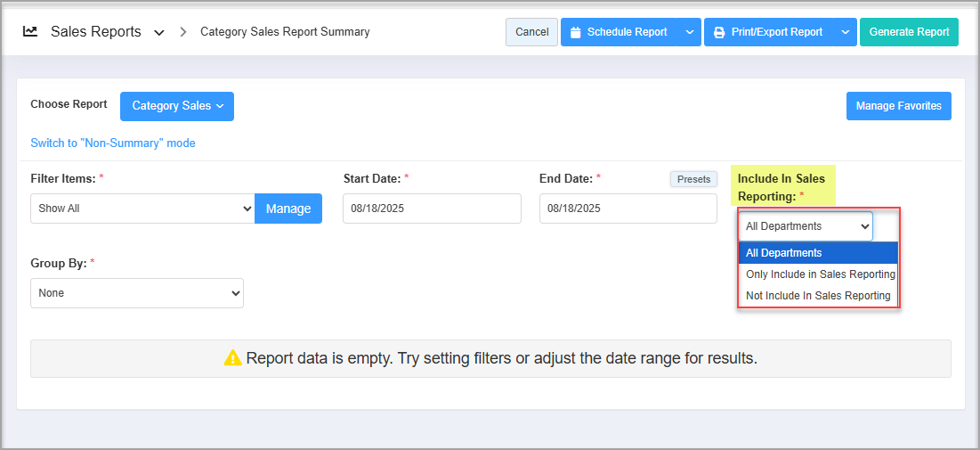Click the Start Date input field
Screen dimensions: 980x450
coord(432,209)
